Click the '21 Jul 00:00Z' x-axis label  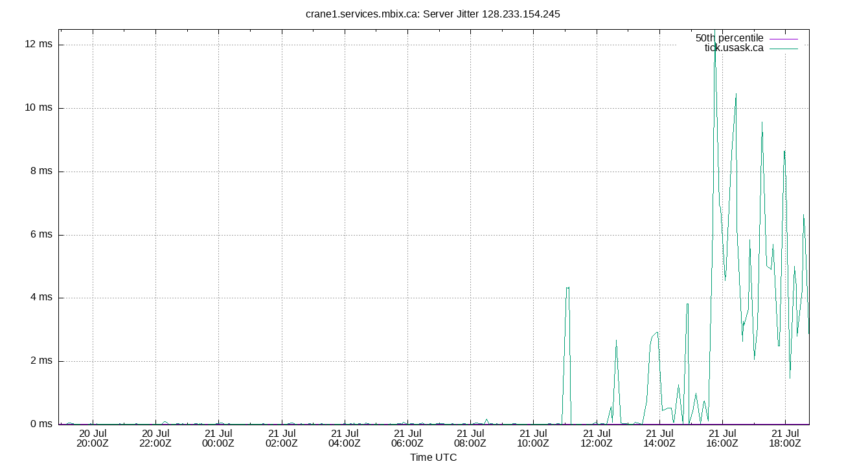(218, 438)
